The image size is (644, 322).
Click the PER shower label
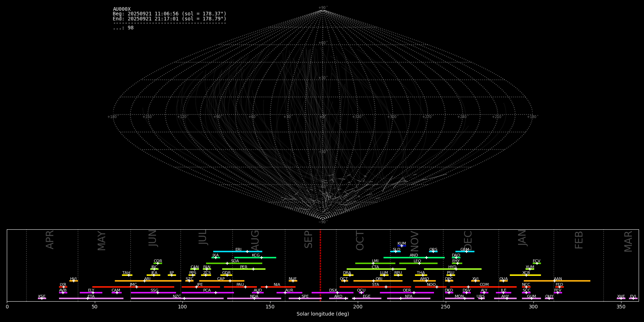(244, 267)
